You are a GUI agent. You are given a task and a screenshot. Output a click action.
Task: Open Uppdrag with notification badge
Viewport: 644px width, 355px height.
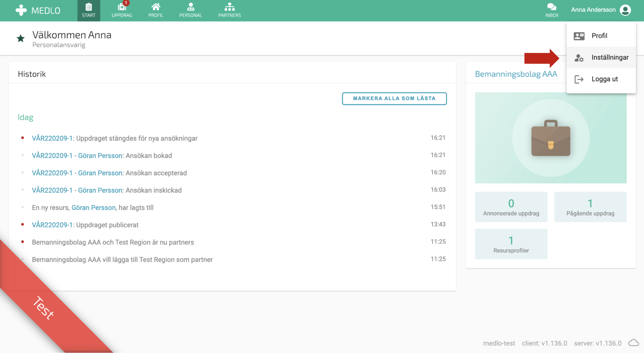click(x=122, y=10)
